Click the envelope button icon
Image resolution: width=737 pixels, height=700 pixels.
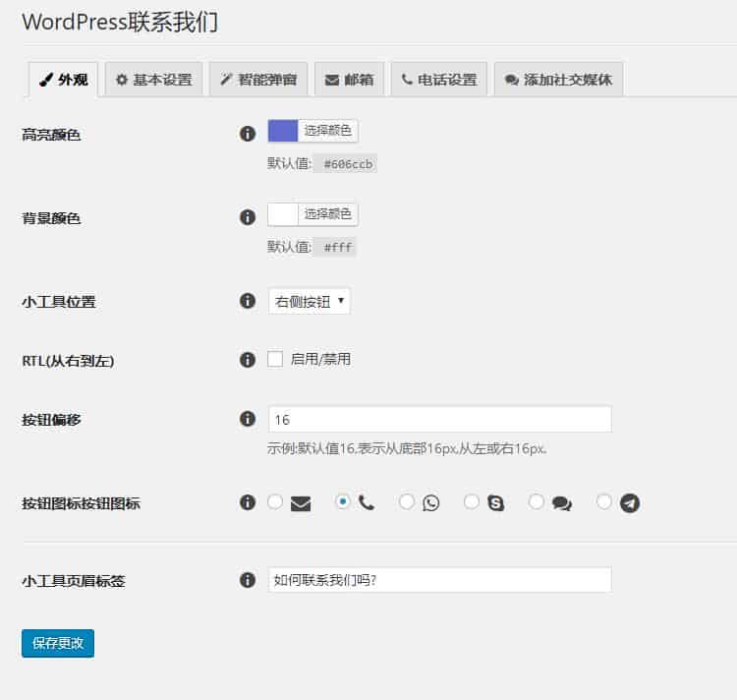[301, 503]
